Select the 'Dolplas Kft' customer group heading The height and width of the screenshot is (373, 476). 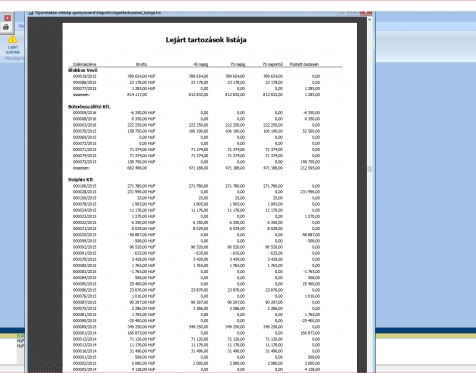[x=81, y=180]
